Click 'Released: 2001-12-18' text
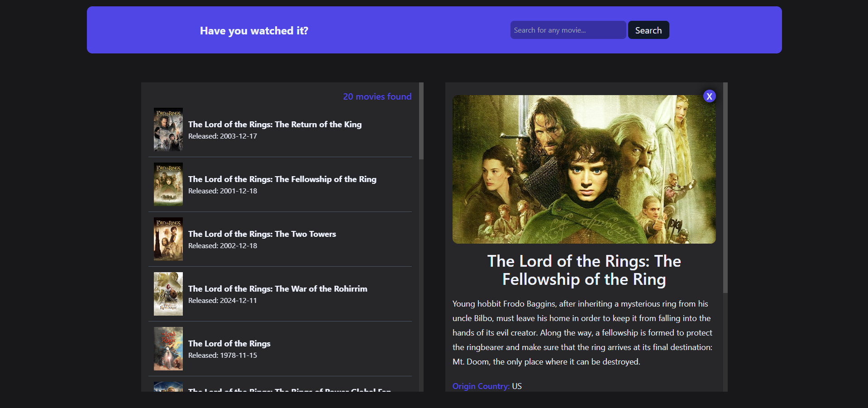 coord(223,191)
